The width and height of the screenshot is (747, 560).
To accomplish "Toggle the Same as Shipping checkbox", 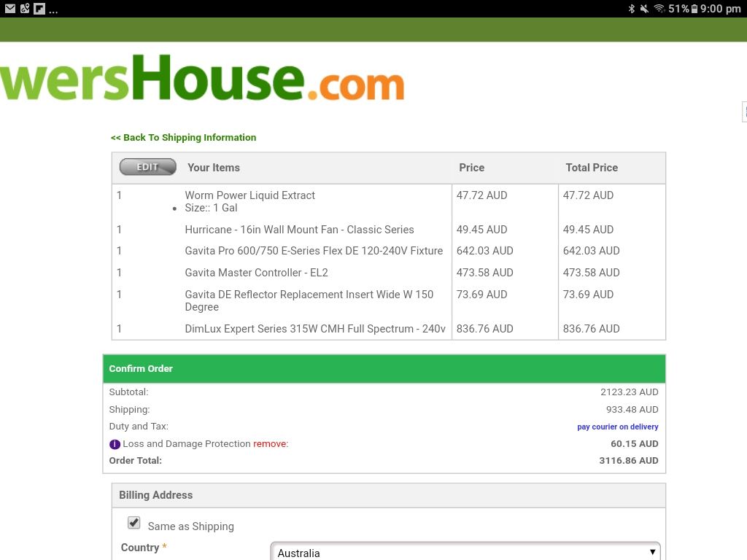I will pos(134,523).
